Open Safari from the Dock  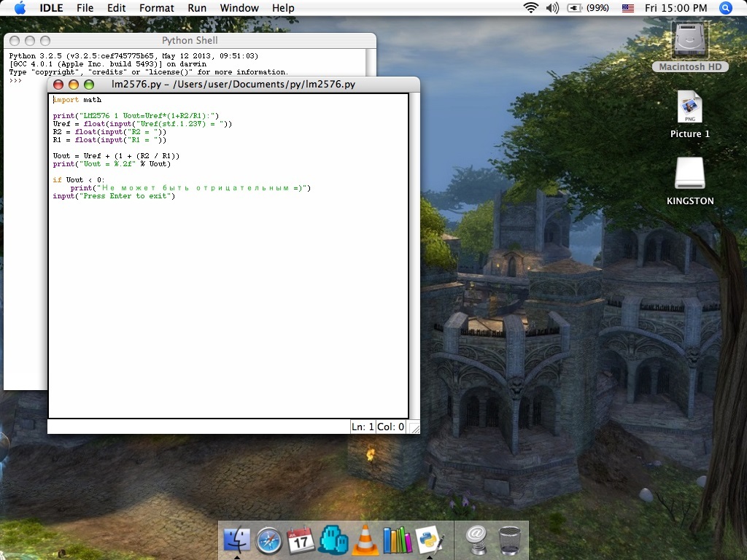tap(268, 540)
